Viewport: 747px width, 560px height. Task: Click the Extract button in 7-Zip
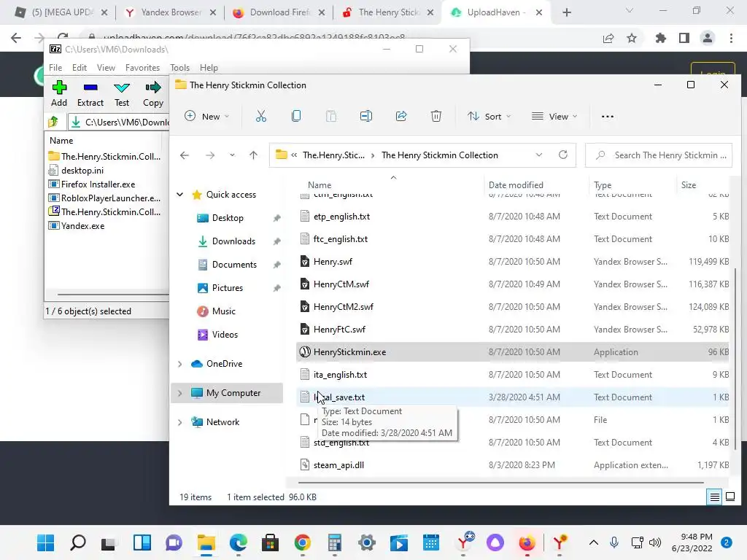tap(90, 93)
